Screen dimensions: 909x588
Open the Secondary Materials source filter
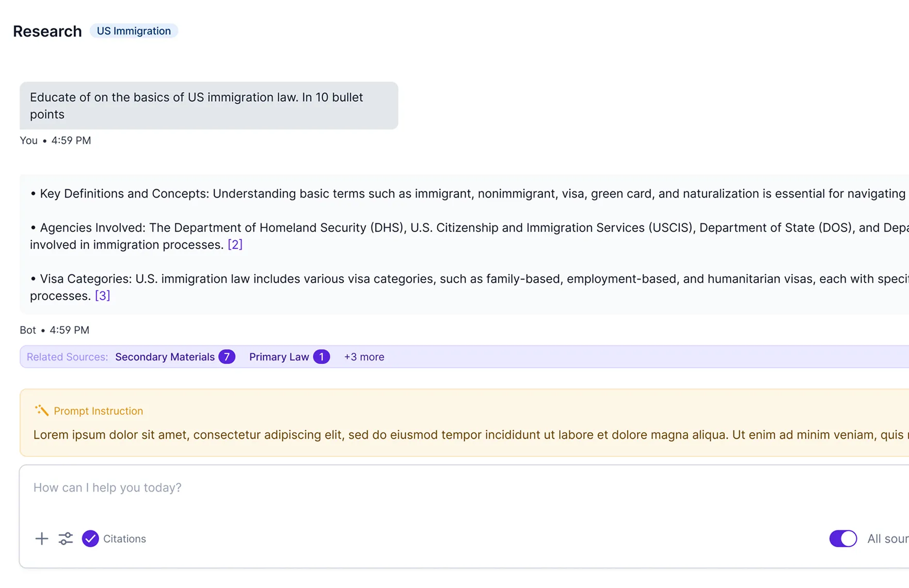(164, 356)
